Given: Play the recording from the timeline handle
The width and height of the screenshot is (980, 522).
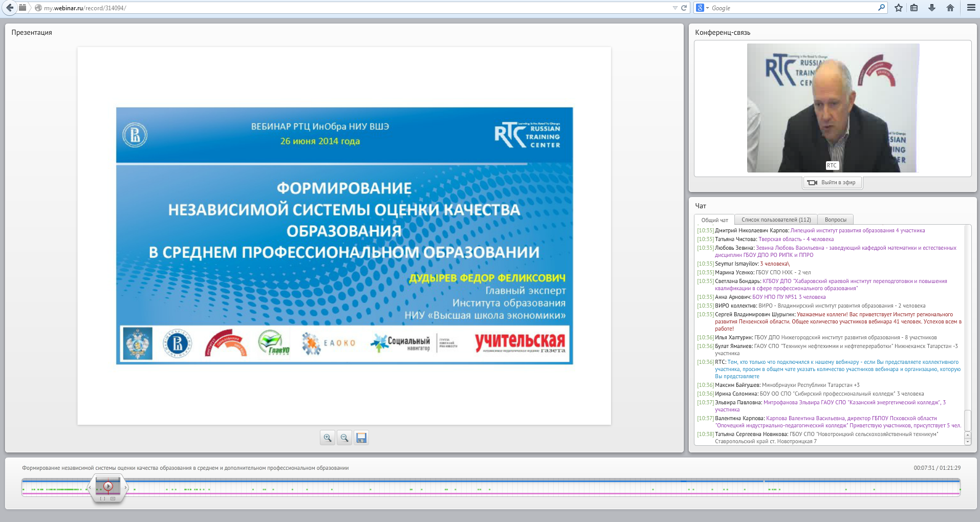Looking at the screenshot, I should click(x=108, y=486).
